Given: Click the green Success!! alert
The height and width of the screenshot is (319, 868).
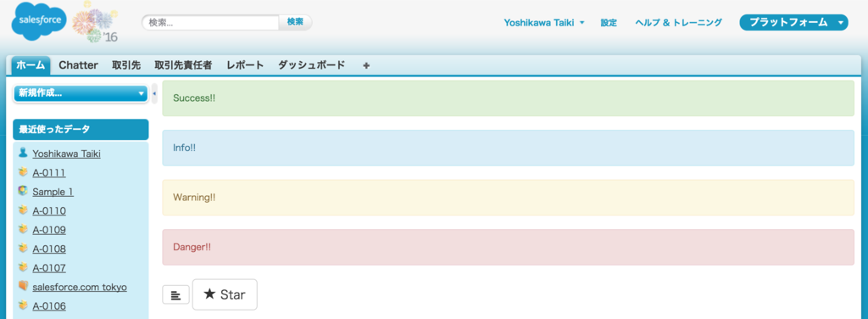Looking at the screenshot, I should coord(509,98).
